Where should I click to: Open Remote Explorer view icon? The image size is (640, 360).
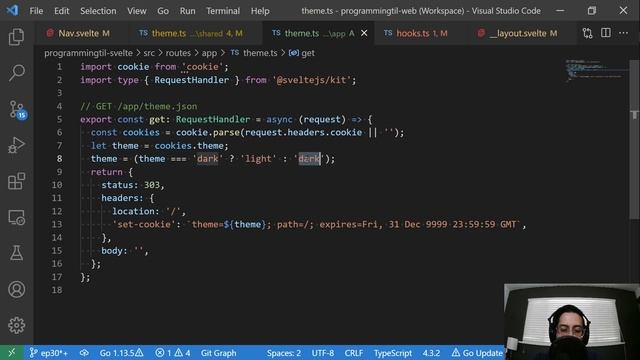16,217
